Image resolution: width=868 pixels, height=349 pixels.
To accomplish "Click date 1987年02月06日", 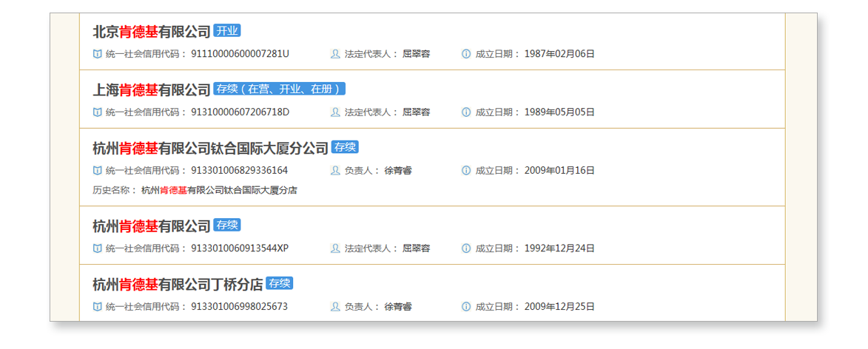I will 559,54.
